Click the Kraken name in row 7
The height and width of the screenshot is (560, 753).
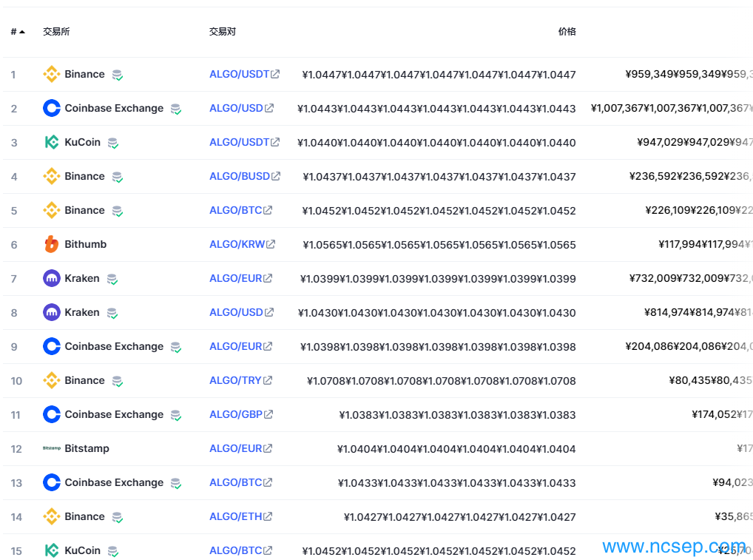82,279
